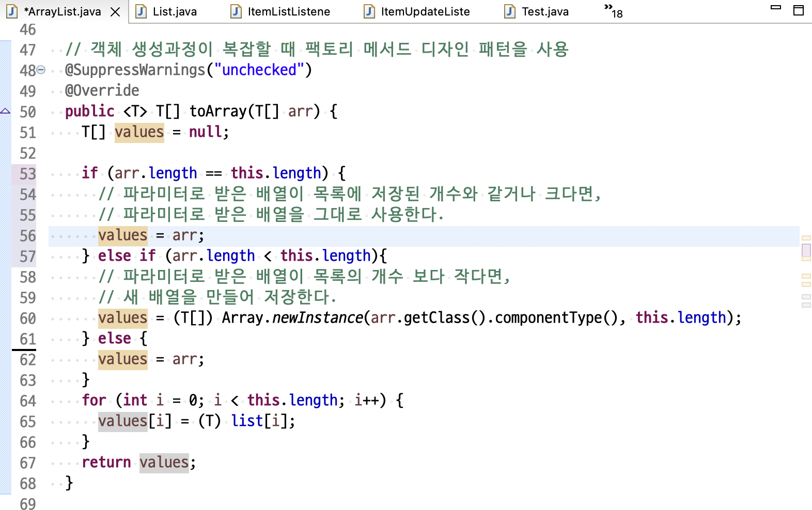This screenshot has height=510, width=812.
Task: Click the highlighted "values" on line 51
Action: 139,132
